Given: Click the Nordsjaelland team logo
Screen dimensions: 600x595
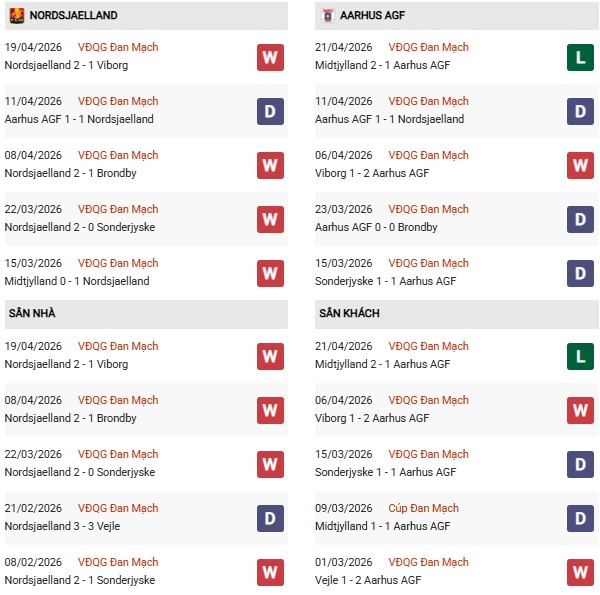Looking at the screenshot, I should (17, 16).
